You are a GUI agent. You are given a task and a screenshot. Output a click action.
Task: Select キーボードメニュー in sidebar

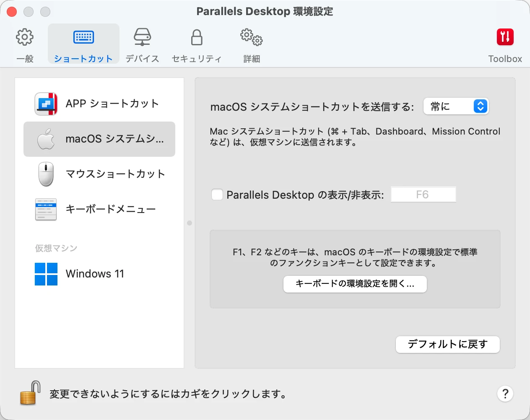click(99, 209)
